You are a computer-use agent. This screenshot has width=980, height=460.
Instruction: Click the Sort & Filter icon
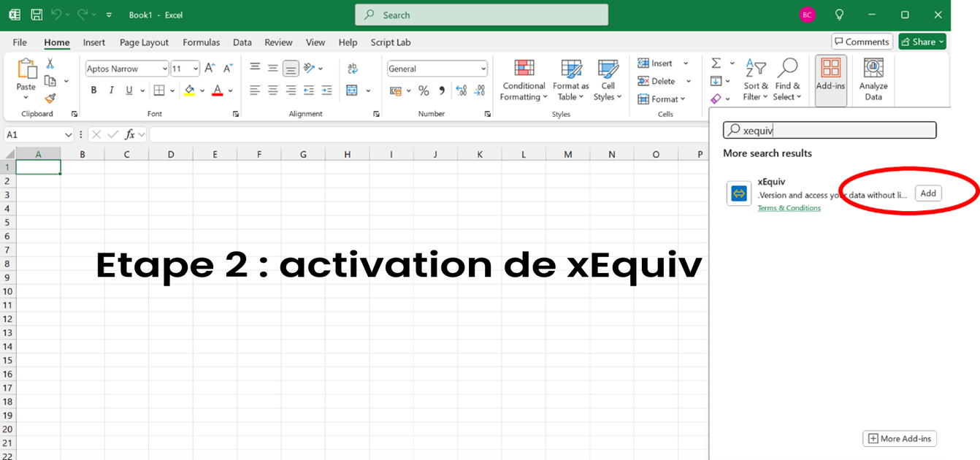755,69
